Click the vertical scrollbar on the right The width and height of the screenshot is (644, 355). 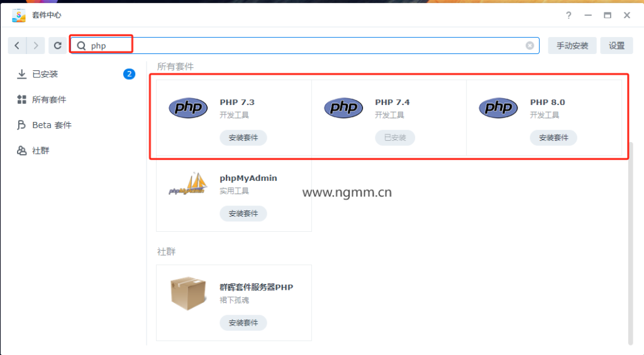click(630, 244)
